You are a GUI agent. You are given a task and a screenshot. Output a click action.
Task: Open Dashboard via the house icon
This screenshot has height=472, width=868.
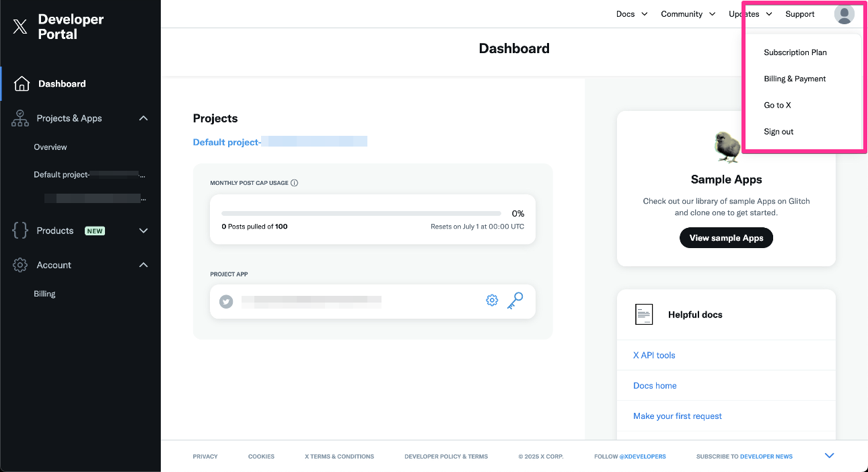tap(22, 83)
